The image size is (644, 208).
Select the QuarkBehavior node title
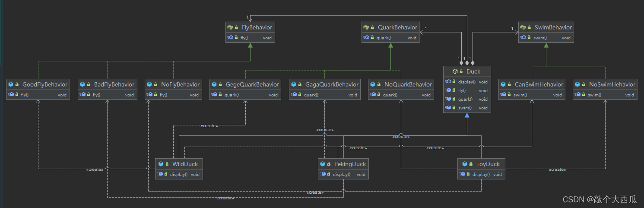397,27
